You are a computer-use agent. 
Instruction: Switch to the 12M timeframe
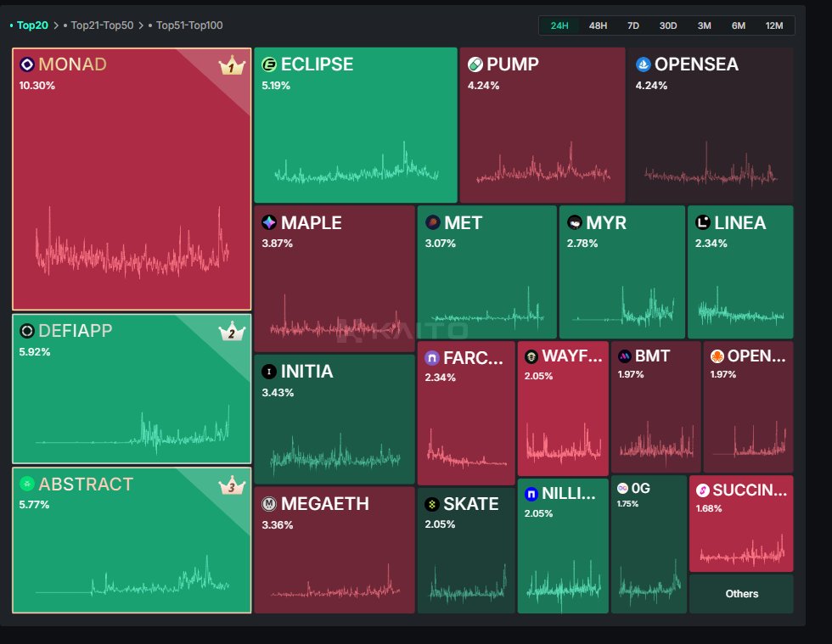pyautogui.click(x=774, y=25)
